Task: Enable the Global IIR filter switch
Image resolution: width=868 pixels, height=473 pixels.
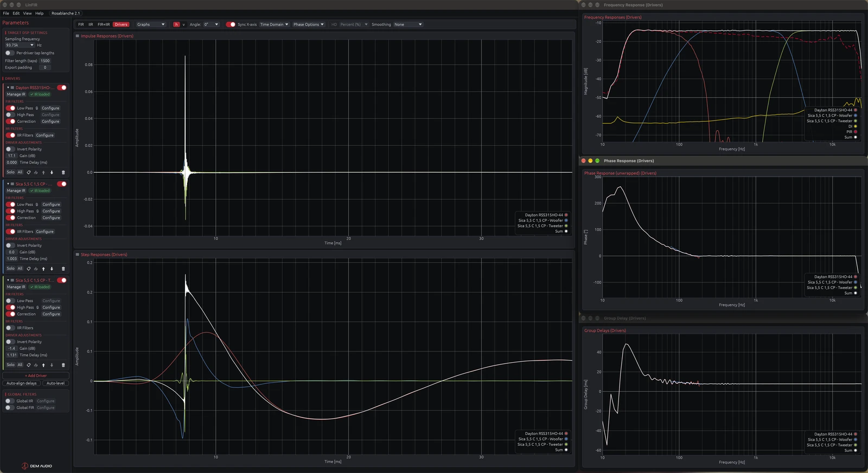Action: [9, 401]
